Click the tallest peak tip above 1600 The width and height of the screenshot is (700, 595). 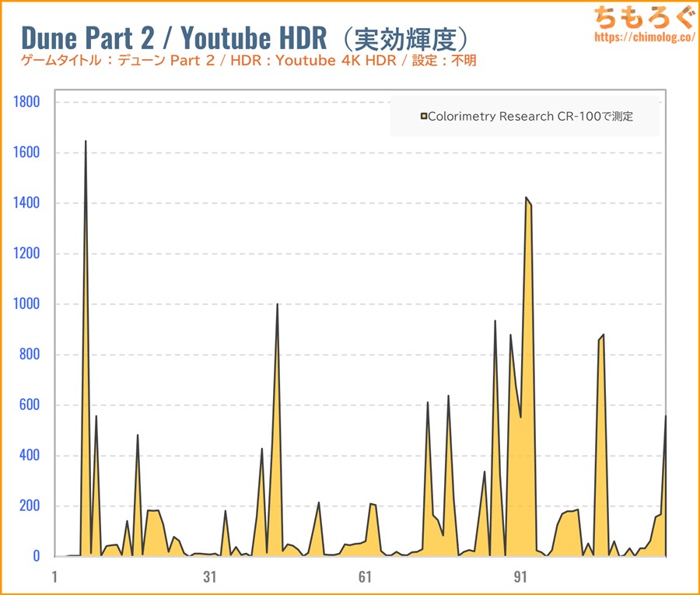86,141
